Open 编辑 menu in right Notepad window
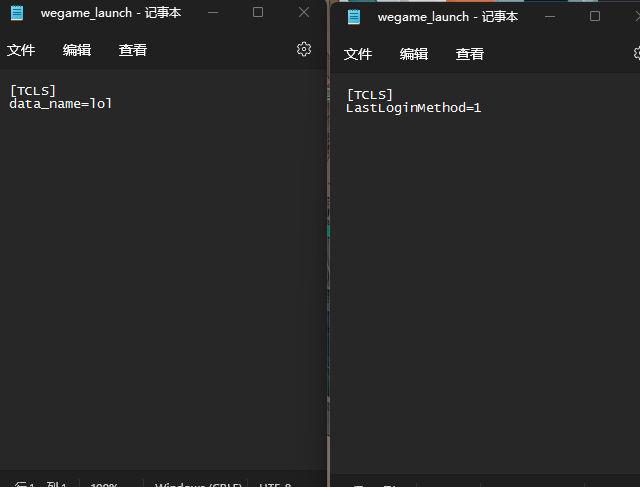Image resolution: width=640 pixels, height=487 pixels. click(x=414, y=54)
